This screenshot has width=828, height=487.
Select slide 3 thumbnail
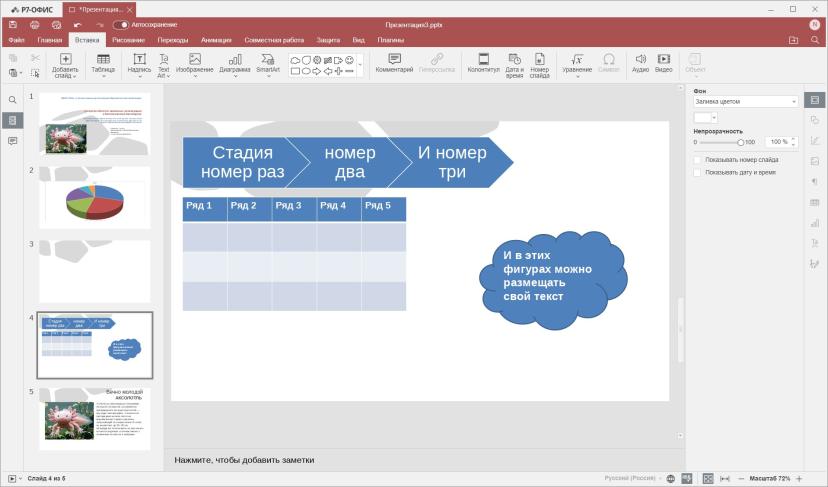click(x=95, y=271)
